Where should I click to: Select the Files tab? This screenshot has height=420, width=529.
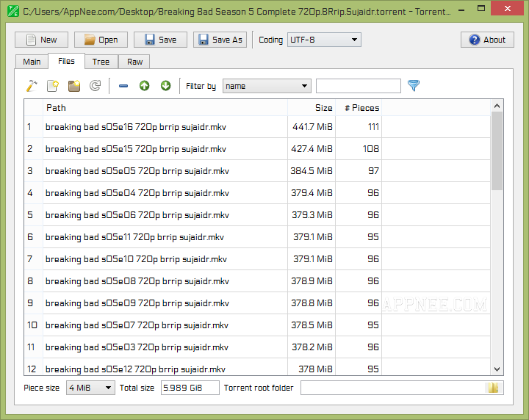(66, 61)
